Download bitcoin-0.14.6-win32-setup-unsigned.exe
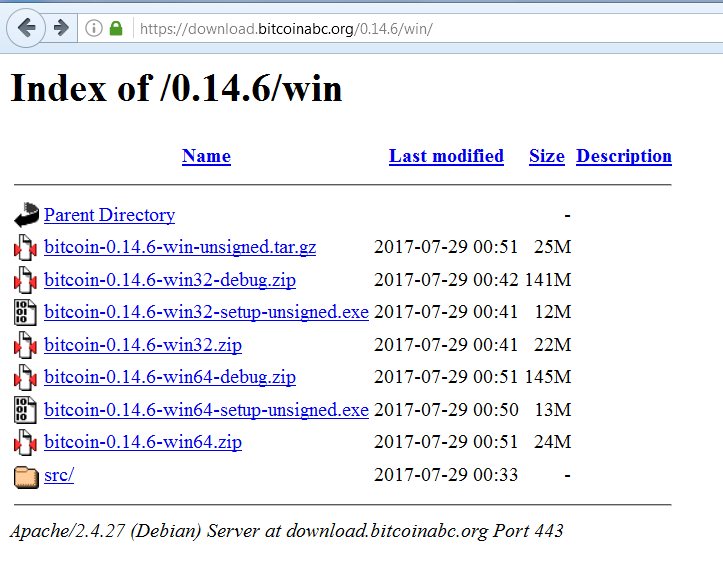The height and width of the screenshot is (588, 723). 206,312
